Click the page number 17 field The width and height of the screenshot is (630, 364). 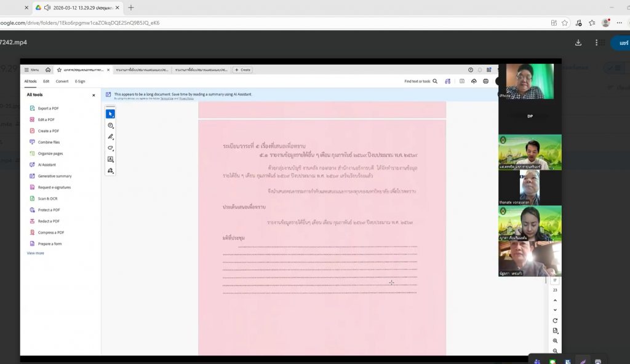coord(555,280)
